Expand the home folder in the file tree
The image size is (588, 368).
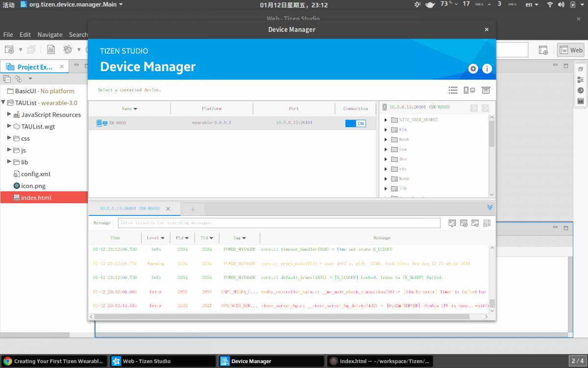[x=386, y=179]
